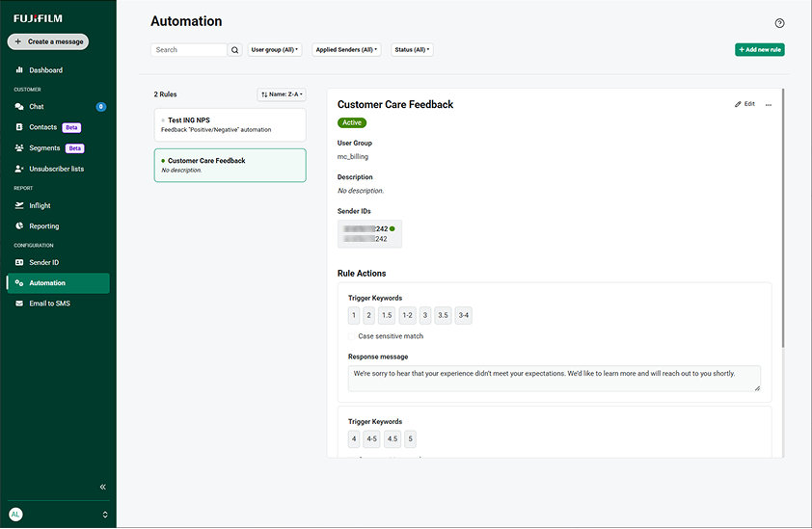Click the search magnifier icon

(x=235, y=50)
